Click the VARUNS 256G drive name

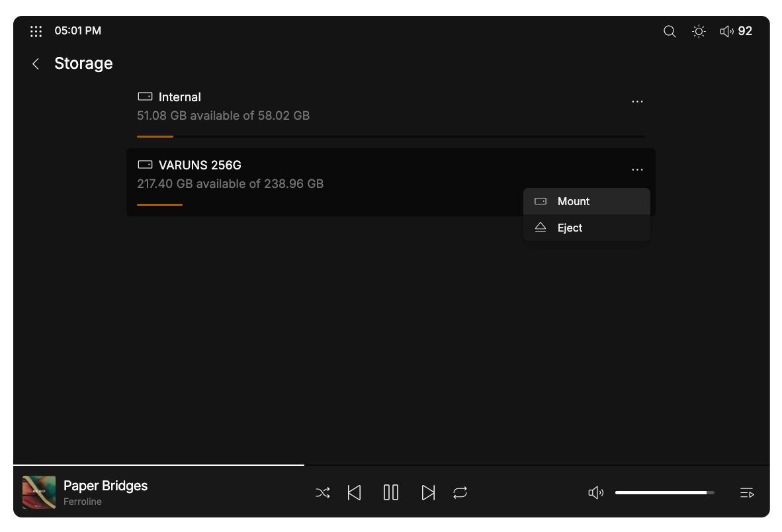click(200, 165)
